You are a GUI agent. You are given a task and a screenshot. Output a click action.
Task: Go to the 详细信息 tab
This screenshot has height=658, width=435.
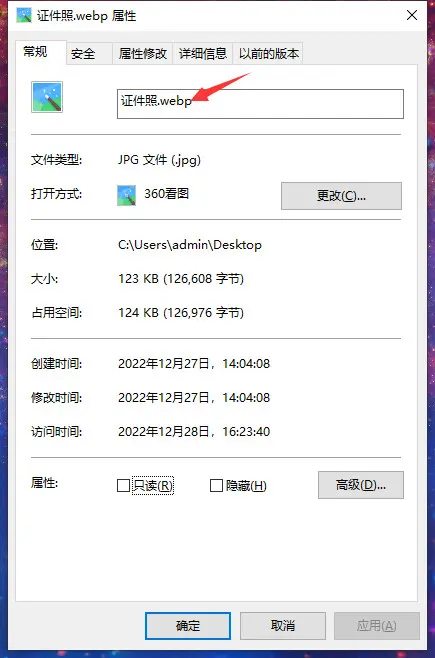click(203, 54)
